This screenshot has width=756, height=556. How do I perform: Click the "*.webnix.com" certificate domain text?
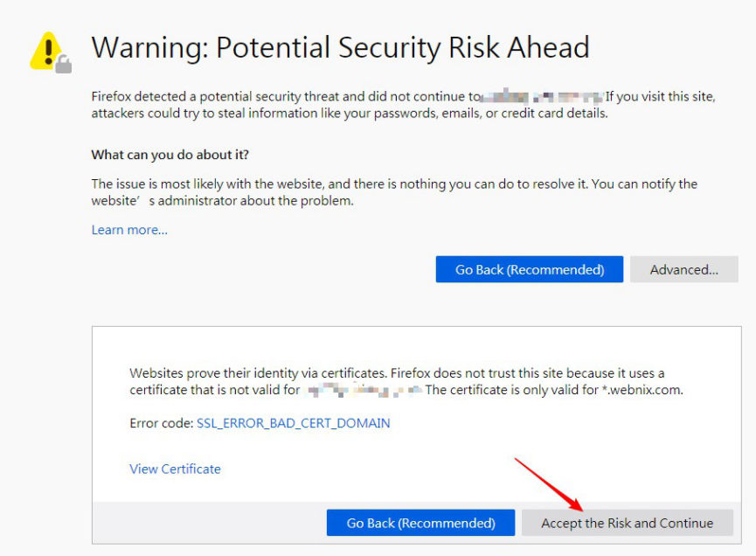tap(642, 390)
